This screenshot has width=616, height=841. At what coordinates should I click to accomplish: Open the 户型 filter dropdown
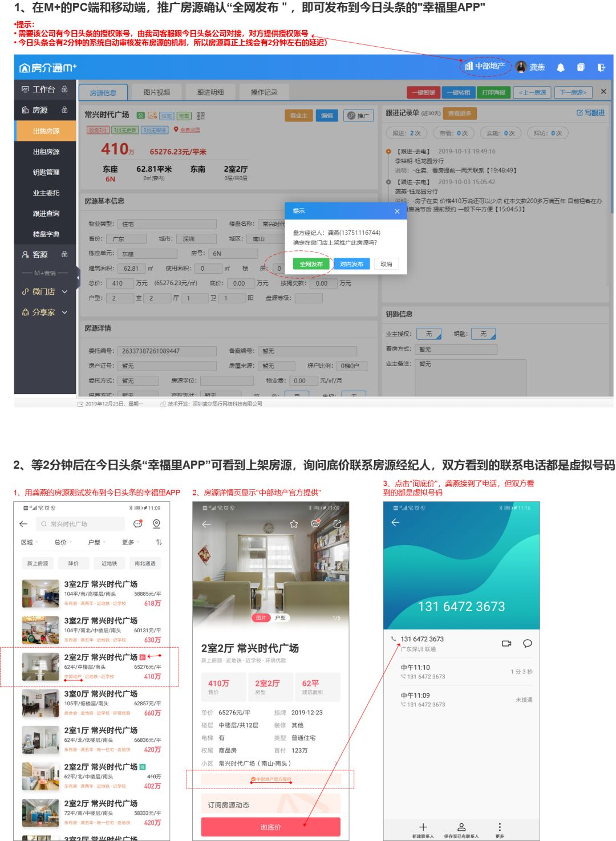pyautogui.click(x=96, y=542)
